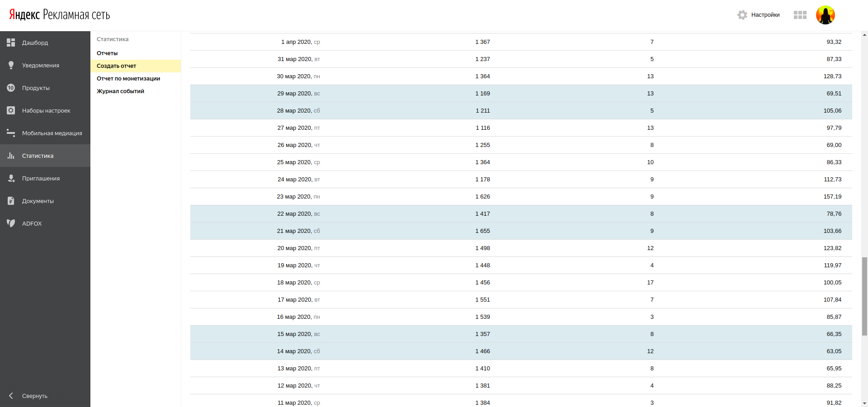This screenshot has height=407, width=868.
Task: Click the Statistics bar chart icon
Action: (11, 156)
